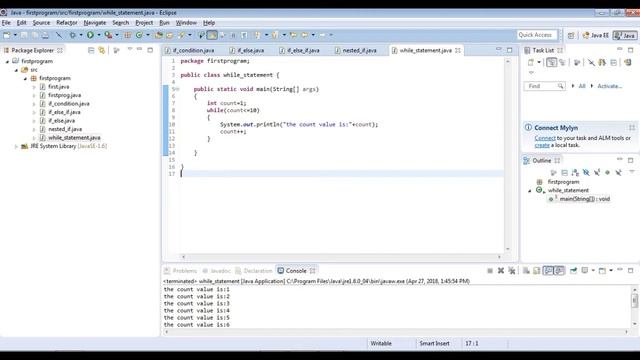
Task: Toggle Link with Editor in Package Explorer
Action: 102,50
